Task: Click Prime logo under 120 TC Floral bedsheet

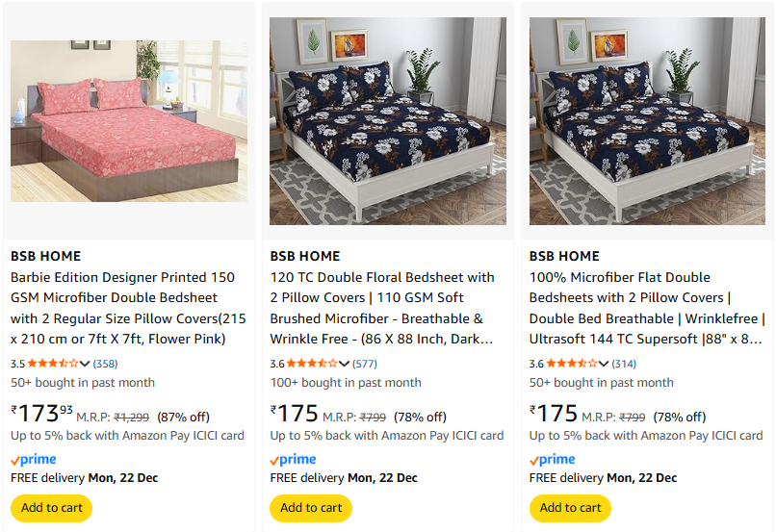Action: pyautogui.click(x=293, y=460)
